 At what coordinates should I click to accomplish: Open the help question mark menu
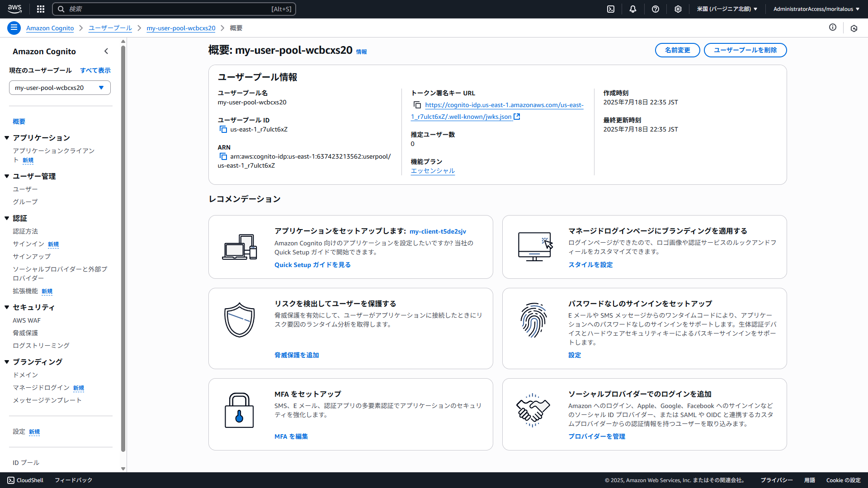point(655,9)
